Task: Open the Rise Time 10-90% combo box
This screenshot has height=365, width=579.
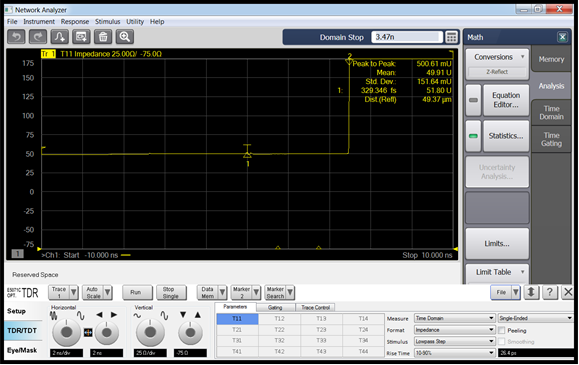Action: 455,353
